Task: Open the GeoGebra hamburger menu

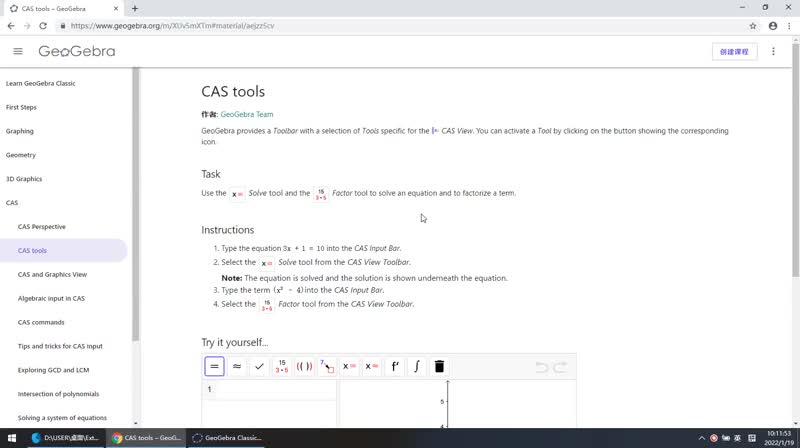Action: (18, 51)
